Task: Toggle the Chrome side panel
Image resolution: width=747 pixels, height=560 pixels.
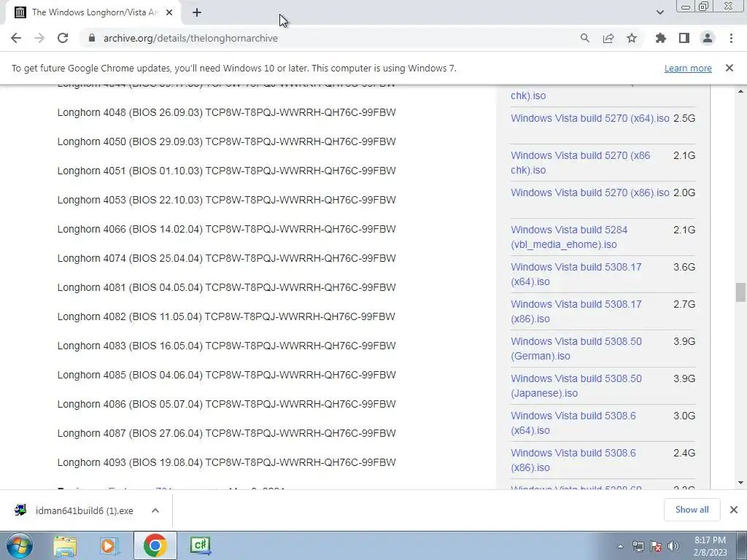Action: click(684, 38)
